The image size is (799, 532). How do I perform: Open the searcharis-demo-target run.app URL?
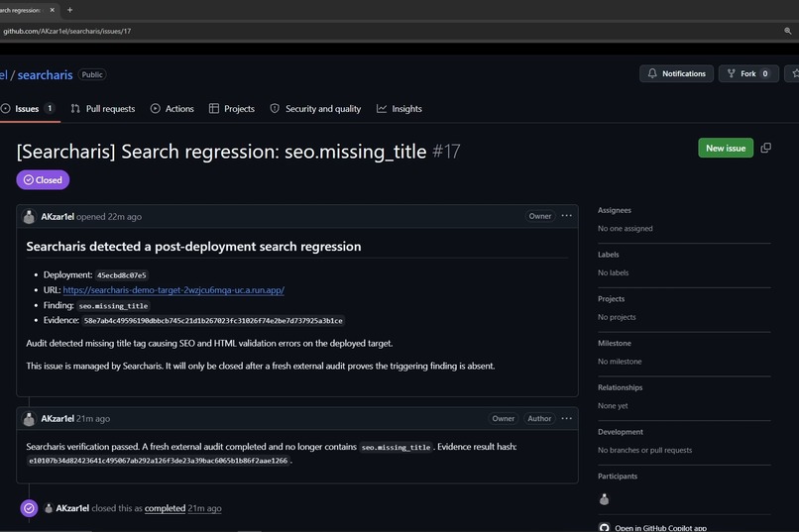(173, 290)
